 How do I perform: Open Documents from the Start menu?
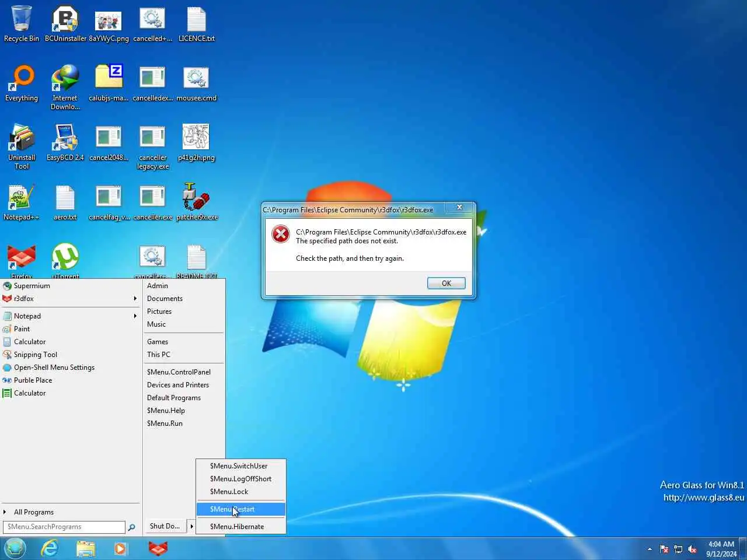point(184,299)
